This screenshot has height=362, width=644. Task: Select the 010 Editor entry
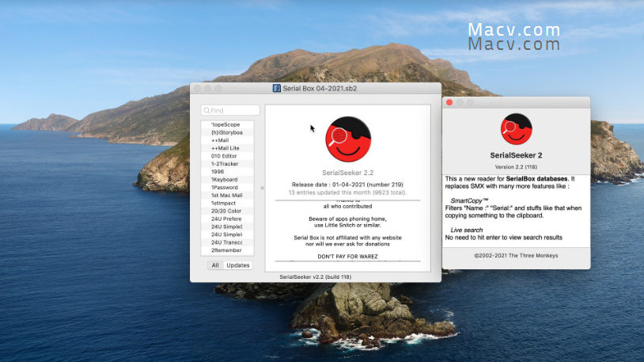[x=227, y=156]
